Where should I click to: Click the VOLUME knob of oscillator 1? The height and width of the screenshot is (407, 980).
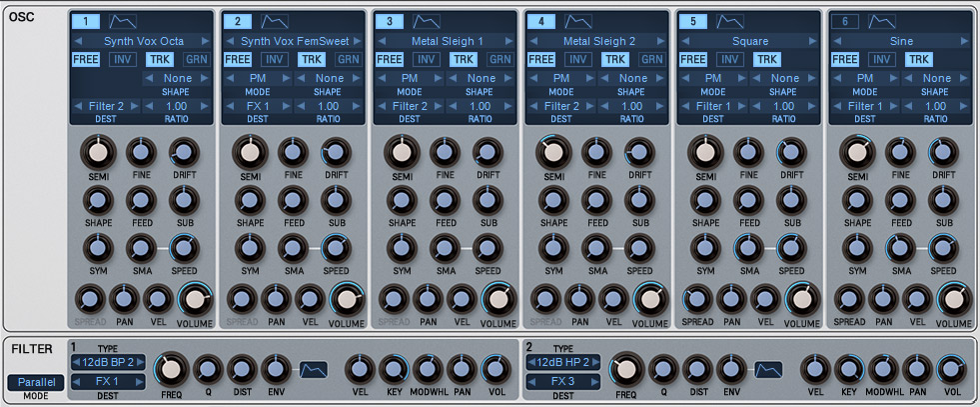click(x=196, y=298)
